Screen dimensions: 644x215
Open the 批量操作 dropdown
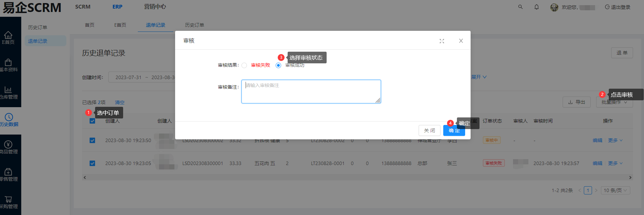tap(615, 102)
